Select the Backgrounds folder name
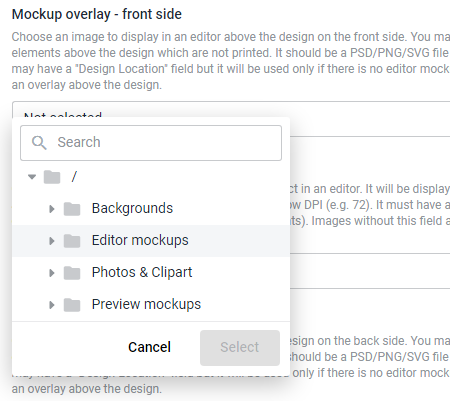The image size is (450, 401). tap(132, 208)
